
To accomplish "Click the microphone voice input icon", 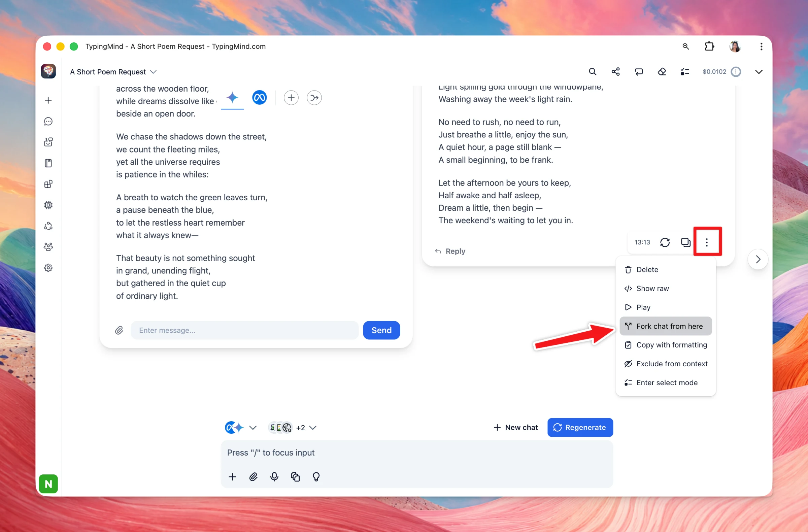I will [x=274, y=477].
